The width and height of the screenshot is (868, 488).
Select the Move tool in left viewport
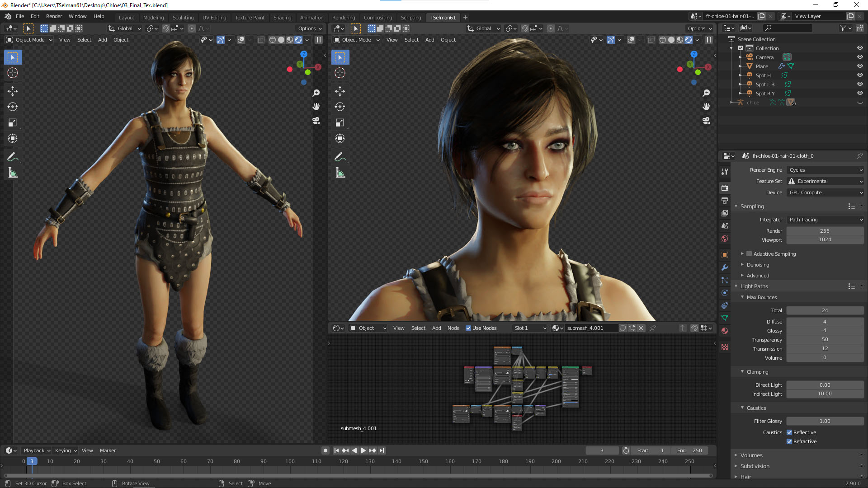tap(13, 91)
